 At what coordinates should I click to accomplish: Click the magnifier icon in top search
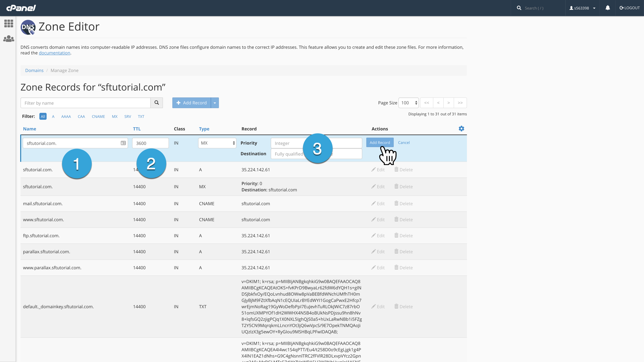[519, 8]
